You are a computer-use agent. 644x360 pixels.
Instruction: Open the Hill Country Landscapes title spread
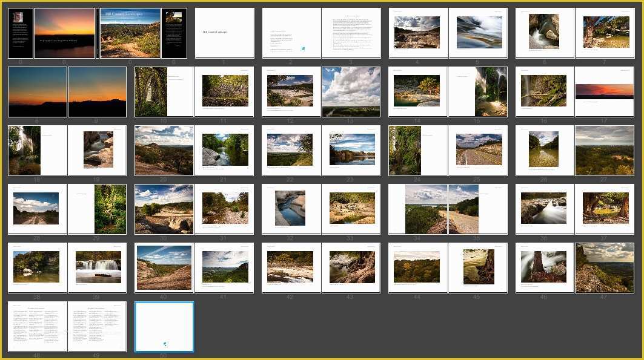[130, 33]
